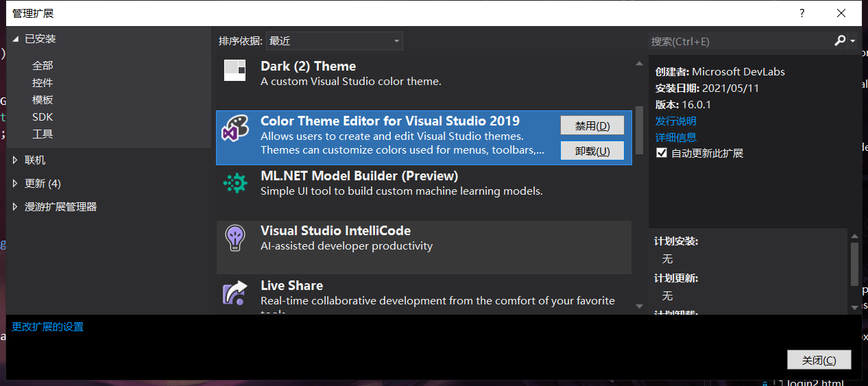Select the SDK category

[x=43, y=117]
